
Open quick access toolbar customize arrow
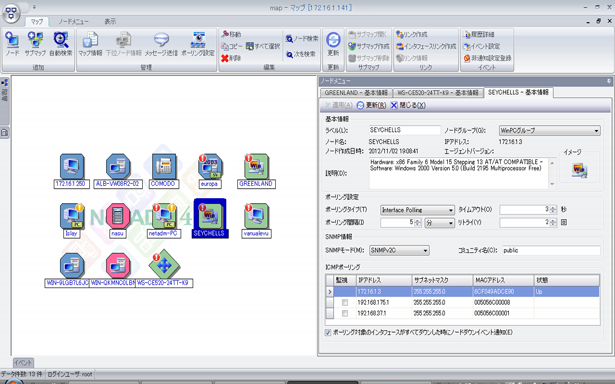[x=34, y=7]
